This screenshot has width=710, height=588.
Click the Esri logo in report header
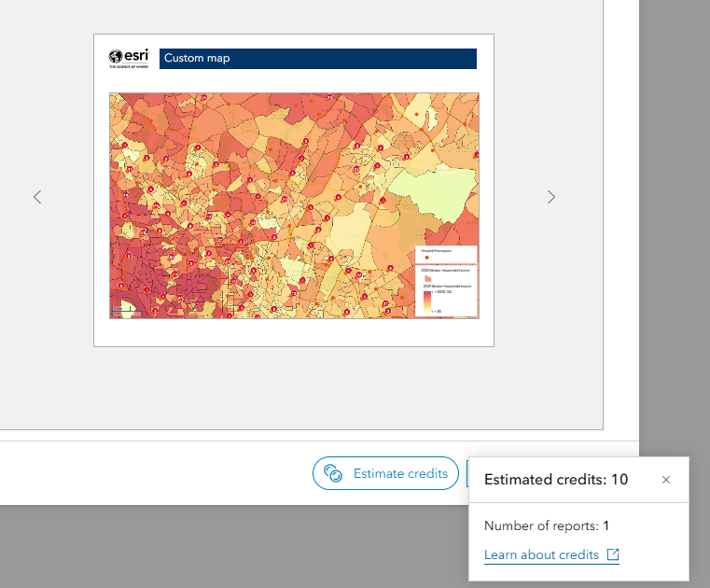(x=129, y=59)
